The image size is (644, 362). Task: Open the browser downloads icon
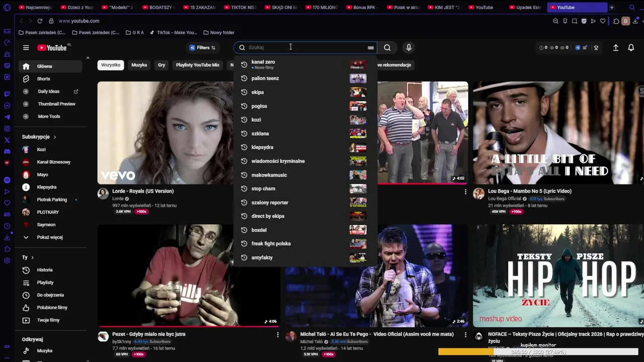tap(636, 21)
